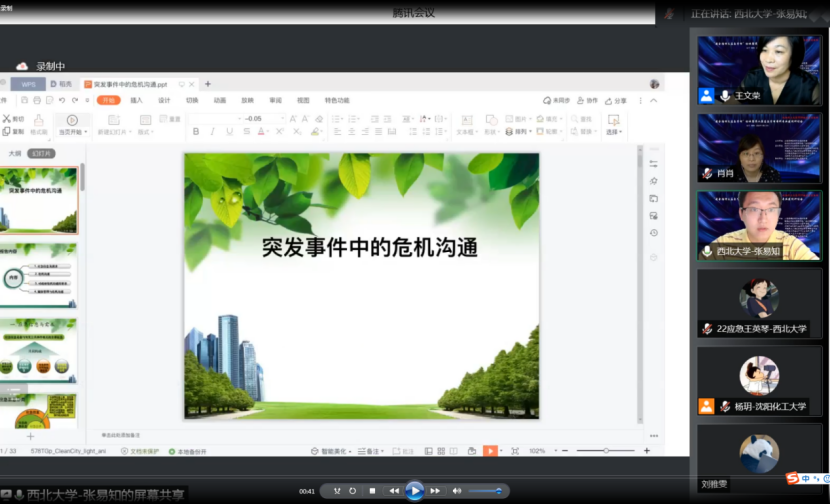Switch to the 设计 ribbon tab
Image resolution: width=831 pixels, height=504 pixels.
coord(164,101)
